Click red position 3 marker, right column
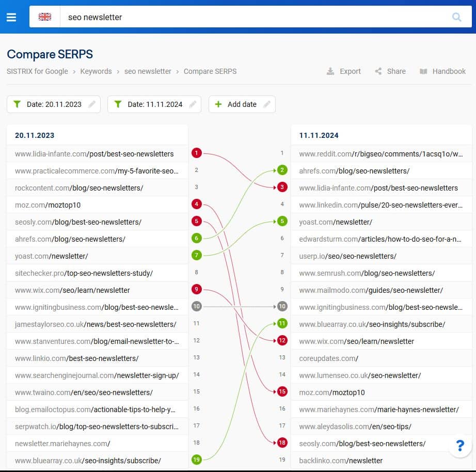Screen dimensions: 476x472 282,187
